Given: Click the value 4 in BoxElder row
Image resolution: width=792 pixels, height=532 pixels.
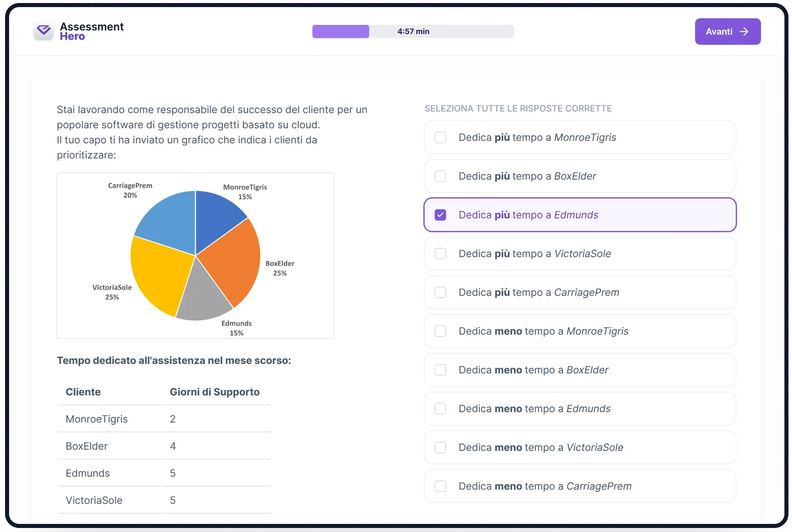Looking at the screenshot, I should (x=173, y=446).
